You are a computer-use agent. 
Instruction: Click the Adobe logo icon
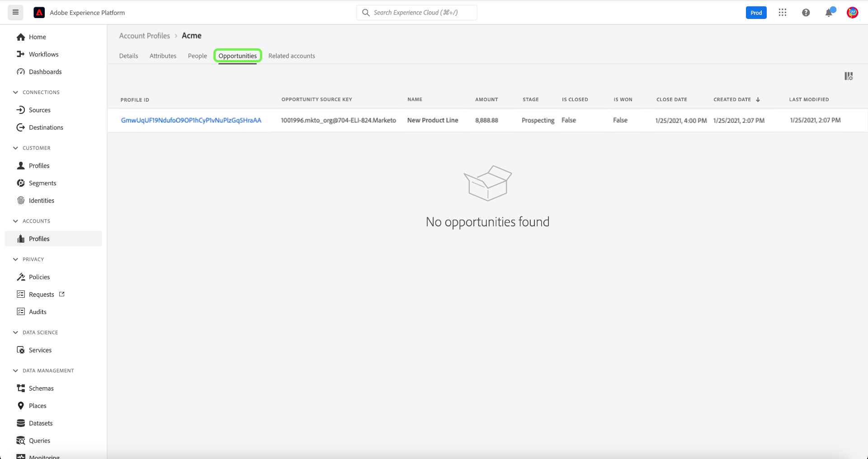(x=39, y=13)
